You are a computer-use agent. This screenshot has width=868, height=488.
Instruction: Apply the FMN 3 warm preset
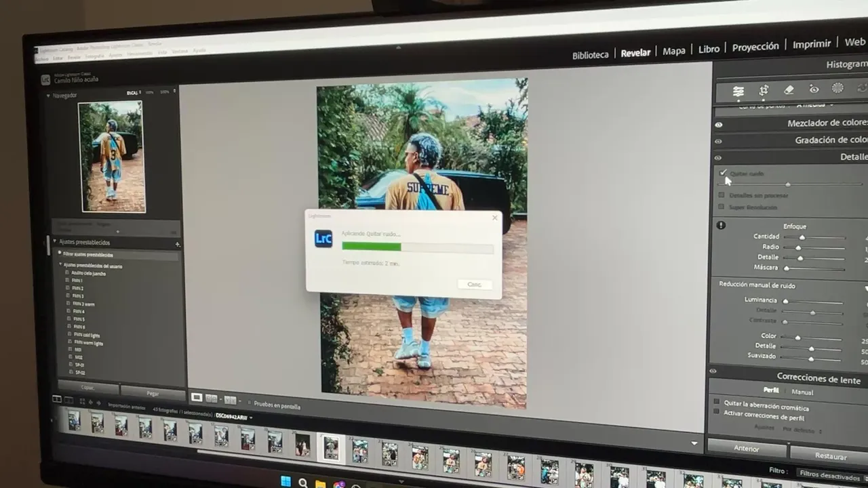point(83,304)
